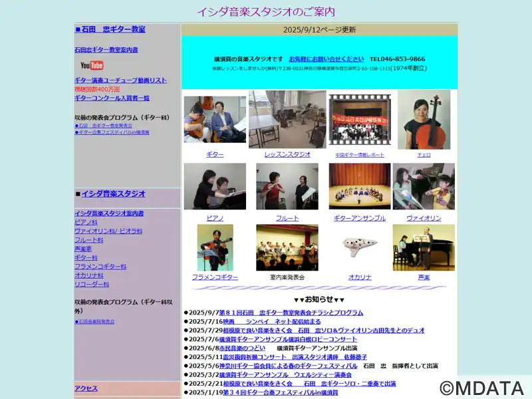
Task: Open the ヴァイオリン caption link
Action: click(x=424, y=218)
